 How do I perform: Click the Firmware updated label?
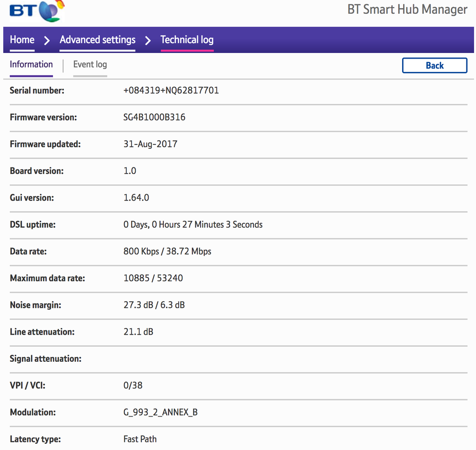45,144
